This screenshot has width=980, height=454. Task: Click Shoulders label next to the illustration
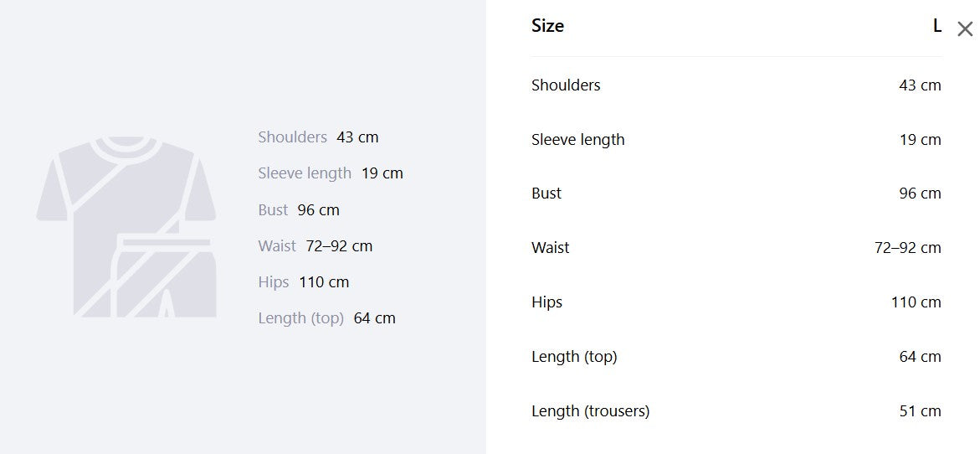click(x=293, y=137)
